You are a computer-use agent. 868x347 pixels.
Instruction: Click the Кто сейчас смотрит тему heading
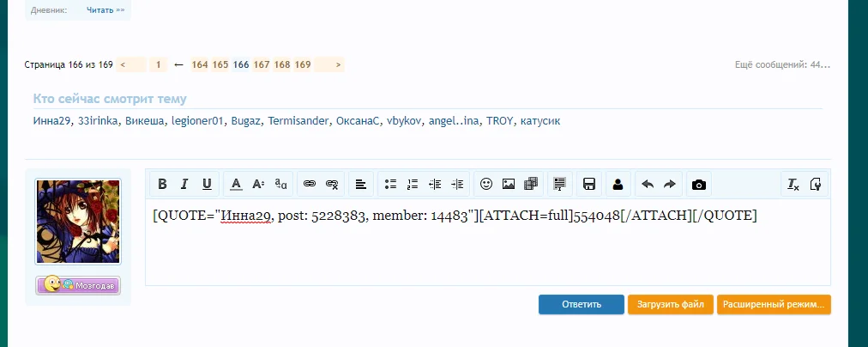coord(110,100)
